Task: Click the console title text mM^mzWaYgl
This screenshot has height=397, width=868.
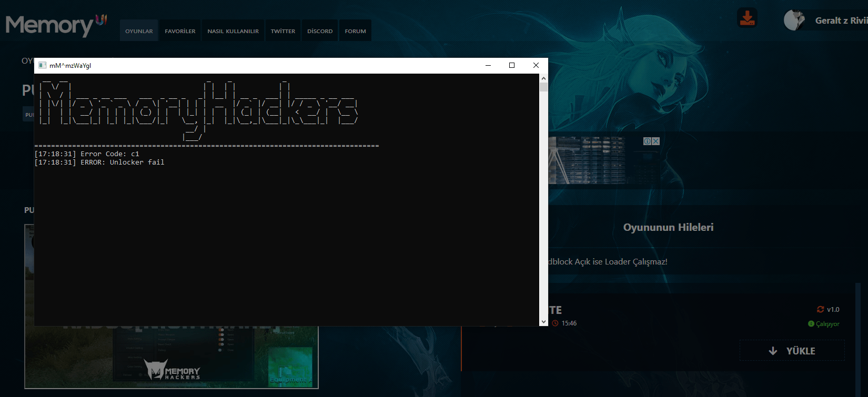Action: tap(70, 66)
